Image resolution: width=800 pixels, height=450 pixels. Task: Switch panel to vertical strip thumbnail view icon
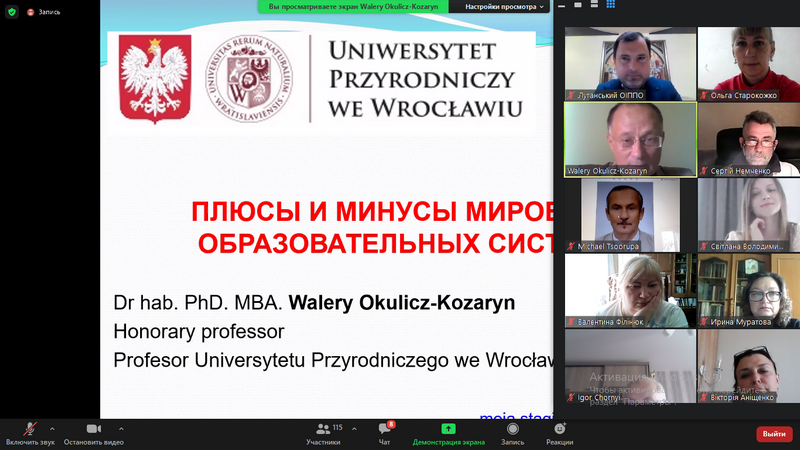(594, 5)
